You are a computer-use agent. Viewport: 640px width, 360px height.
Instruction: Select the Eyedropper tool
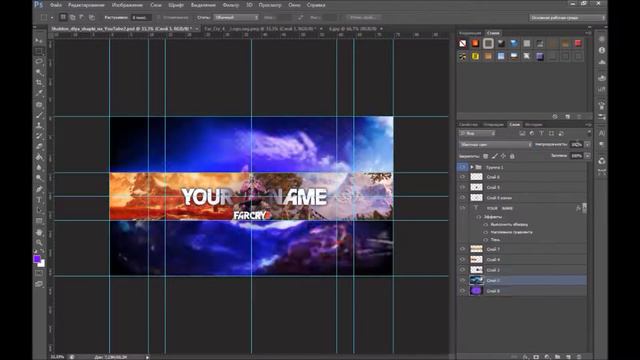tap(39, 93)
